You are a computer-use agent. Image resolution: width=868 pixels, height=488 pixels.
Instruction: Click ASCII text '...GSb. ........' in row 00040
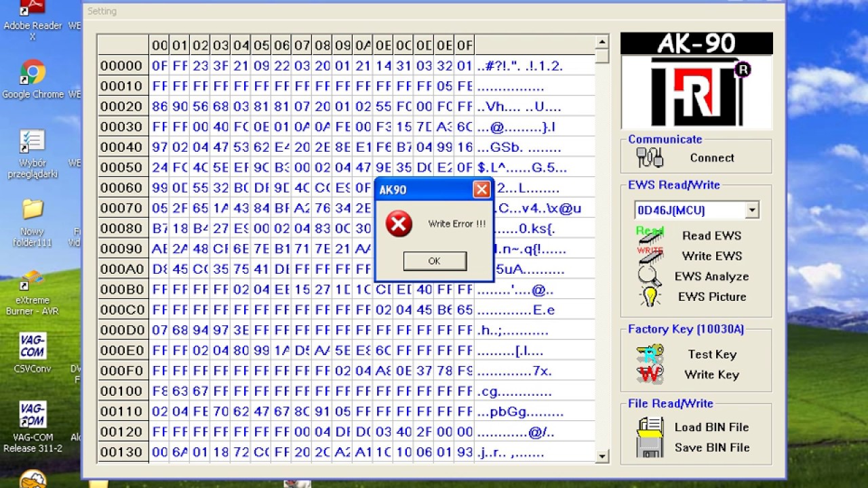pos(519,147)
